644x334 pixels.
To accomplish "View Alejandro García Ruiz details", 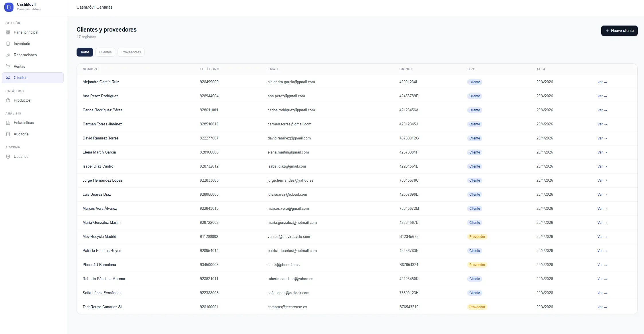I will pyautogui.click(x=602, y=82).
